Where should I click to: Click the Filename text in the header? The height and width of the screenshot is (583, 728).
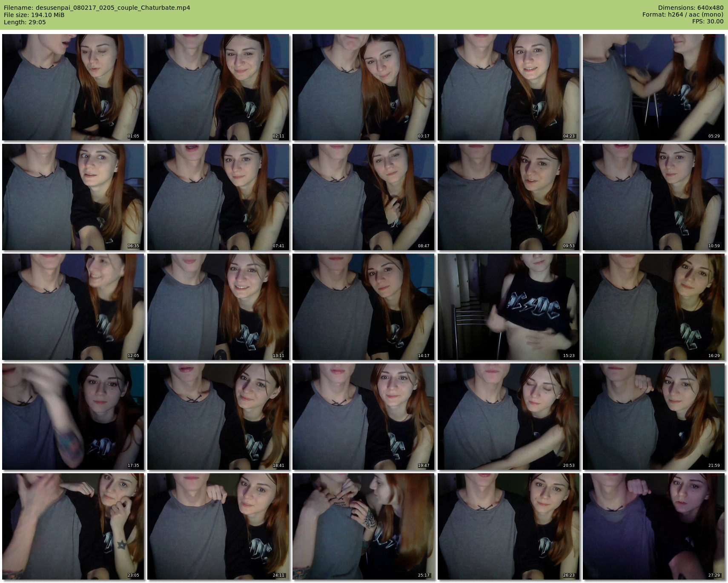pos(97,8)
